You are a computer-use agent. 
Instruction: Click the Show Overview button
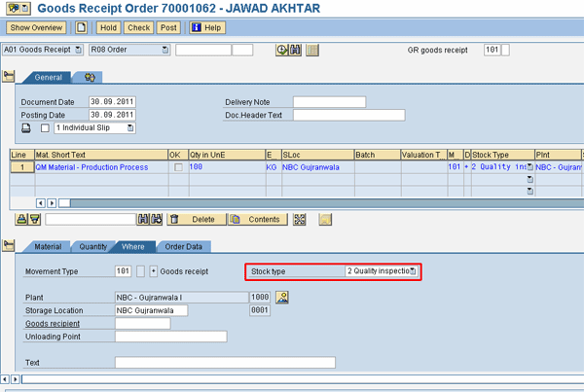(x=38, y=28)
